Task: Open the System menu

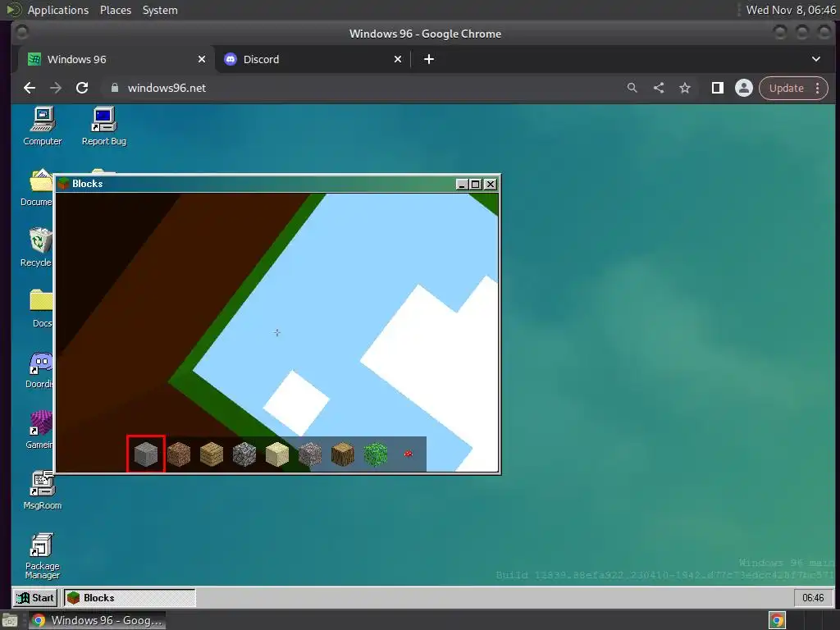Action: pyautogui.click(x=160, y=10)
